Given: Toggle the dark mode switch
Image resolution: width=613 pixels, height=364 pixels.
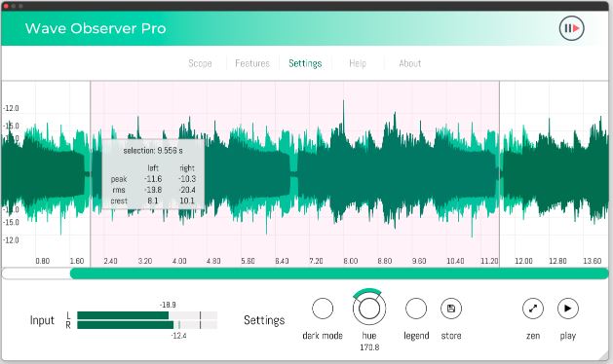Looking at the screenshot, I should pyautogui.click(x=323, y=309).
